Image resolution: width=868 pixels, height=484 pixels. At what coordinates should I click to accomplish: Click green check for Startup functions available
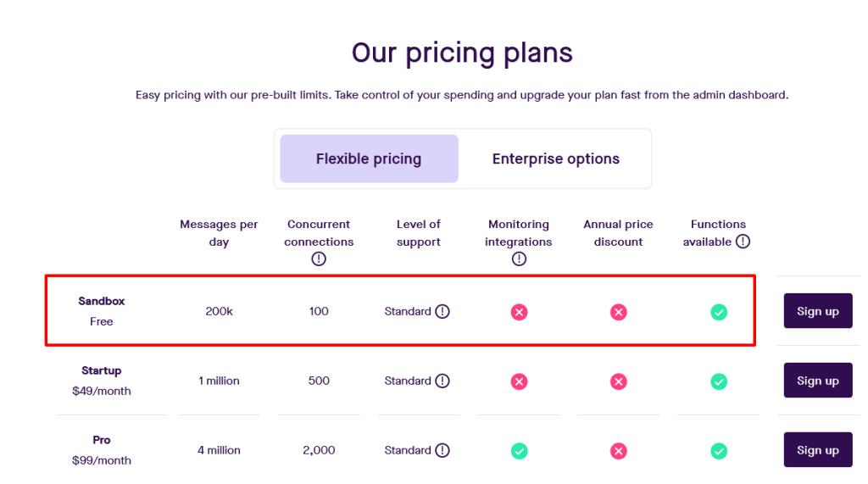(x=719, y=381)
